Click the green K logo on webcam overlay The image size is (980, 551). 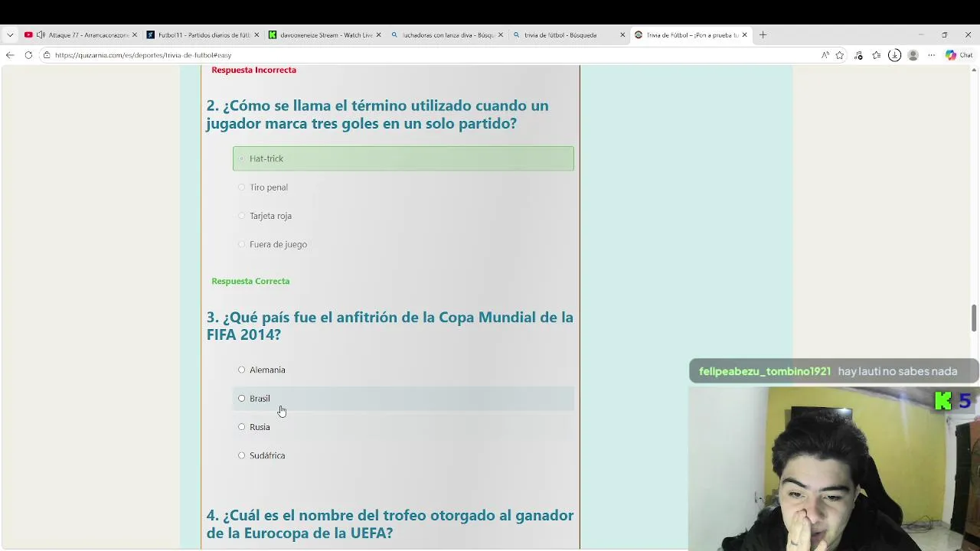[943, 401]
